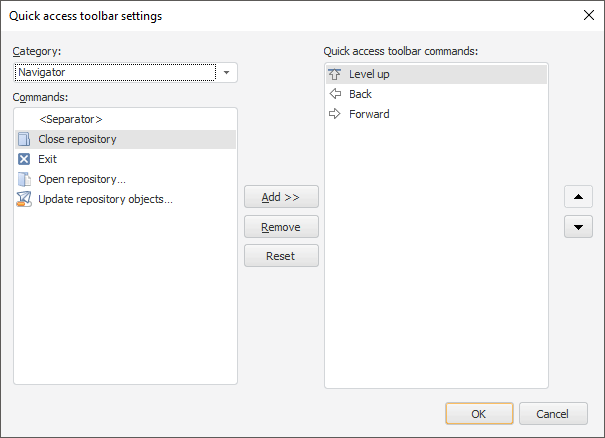Click the Open repository icon
This screenshot has width=605, height=438.
click(x=24, y=179)
